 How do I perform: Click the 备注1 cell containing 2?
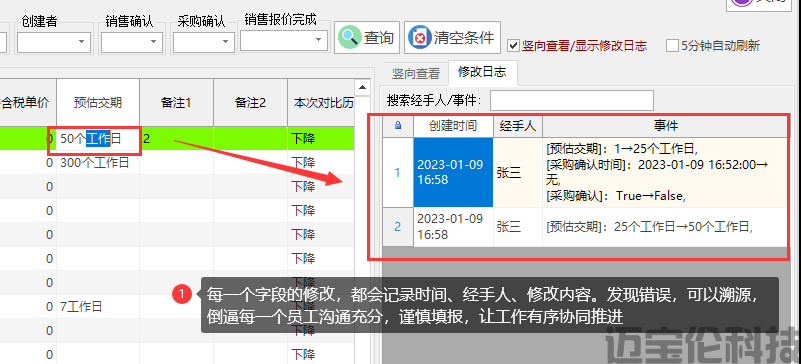(x=176, y=138)
